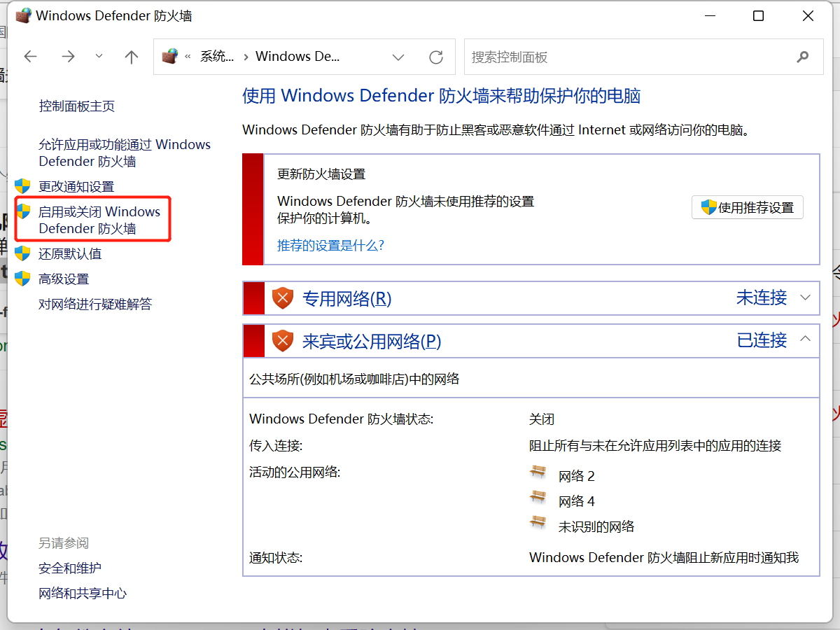
Task: Open 网络和共享中心 link
Action: (x=83, y=594)
